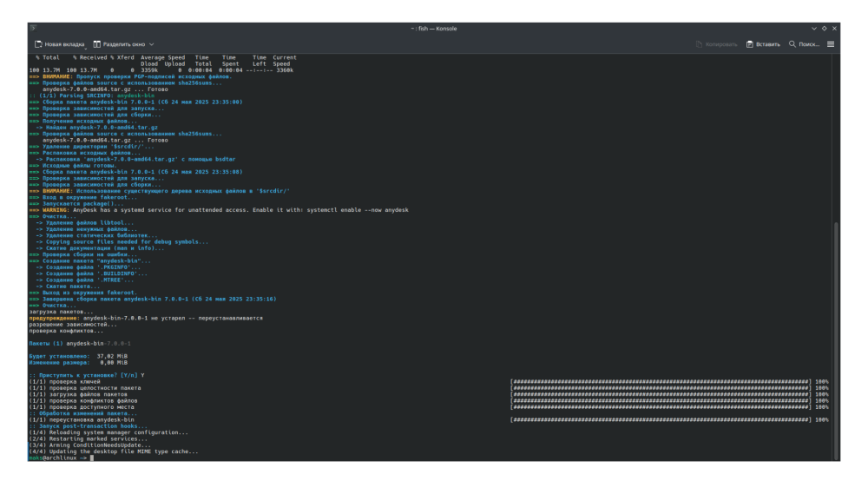Click the 'Получение исходных файлов...' line
This screenshot has height=494, width=868.
83,122
